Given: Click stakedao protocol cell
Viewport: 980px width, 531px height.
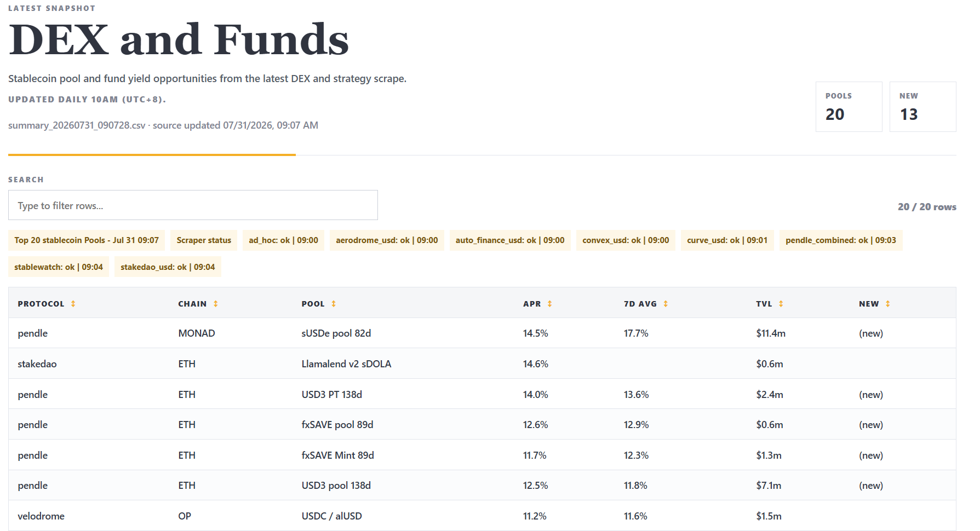Looking at the screenshot, I should pyautogui.click(x=37, y=364).
